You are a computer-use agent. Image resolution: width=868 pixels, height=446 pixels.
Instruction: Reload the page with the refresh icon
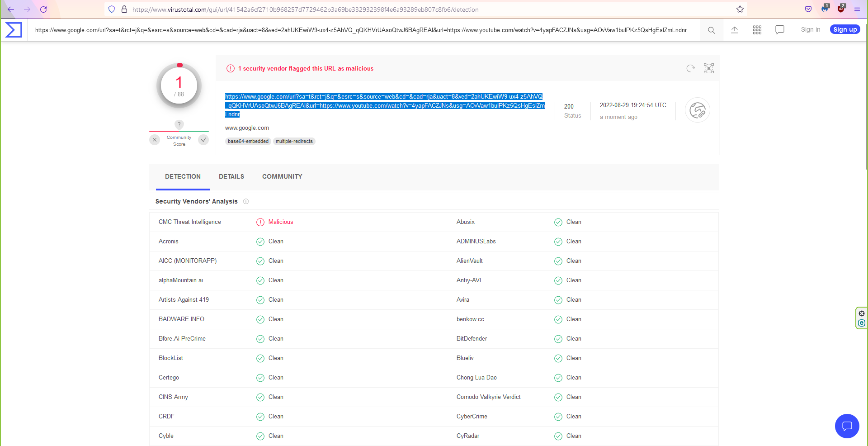click(43, 9)
